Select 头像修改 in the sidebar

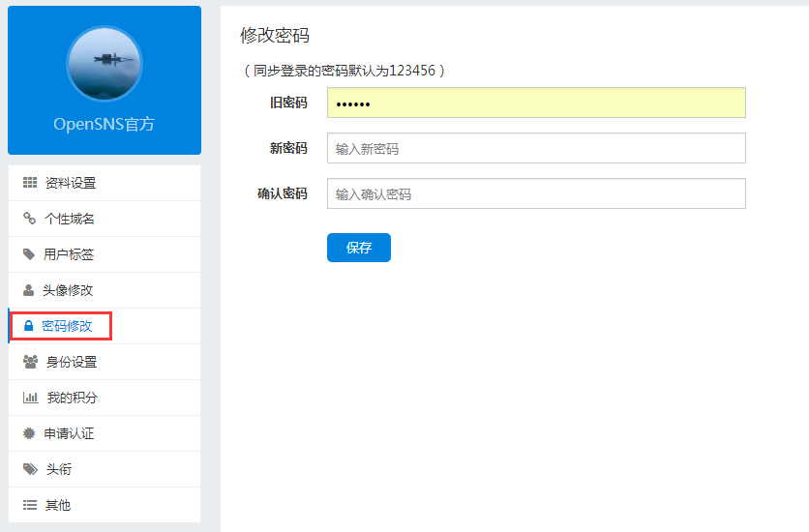(105, 290)
